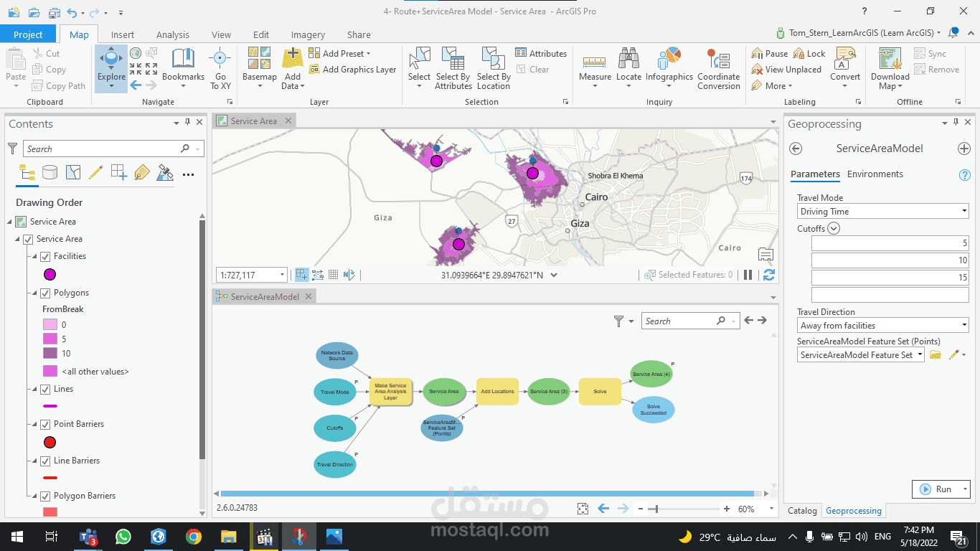Click the Fit to Window icon in model view
This screenshot has height=551, width=980.
pos(583,509)
